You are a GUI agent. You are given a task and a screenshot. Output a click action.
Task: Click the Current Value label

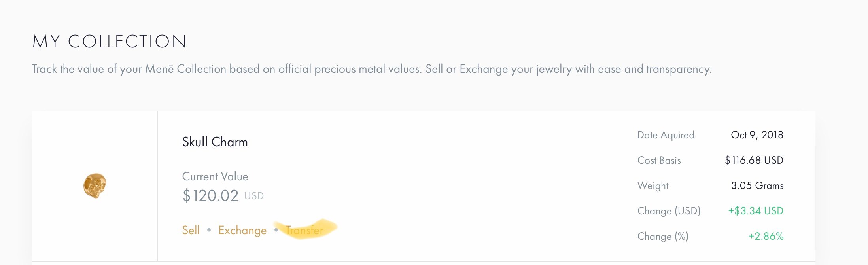(215, 176)
